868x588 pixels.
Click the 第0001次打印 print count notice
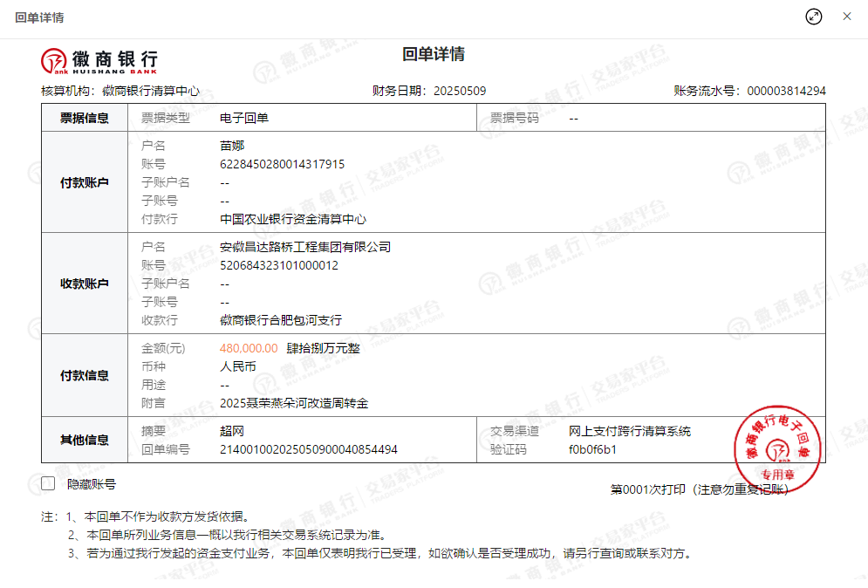[649, 489]
